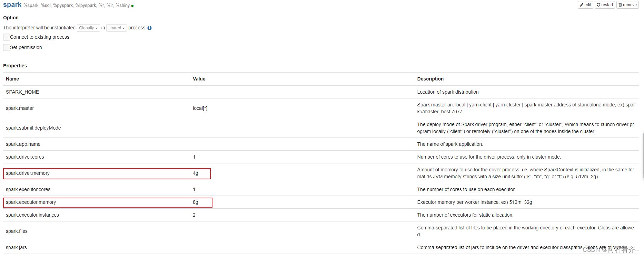The width and height of the screenshot is (644, 256).
Task: Click the edit button
Action: tap(585, 5)
